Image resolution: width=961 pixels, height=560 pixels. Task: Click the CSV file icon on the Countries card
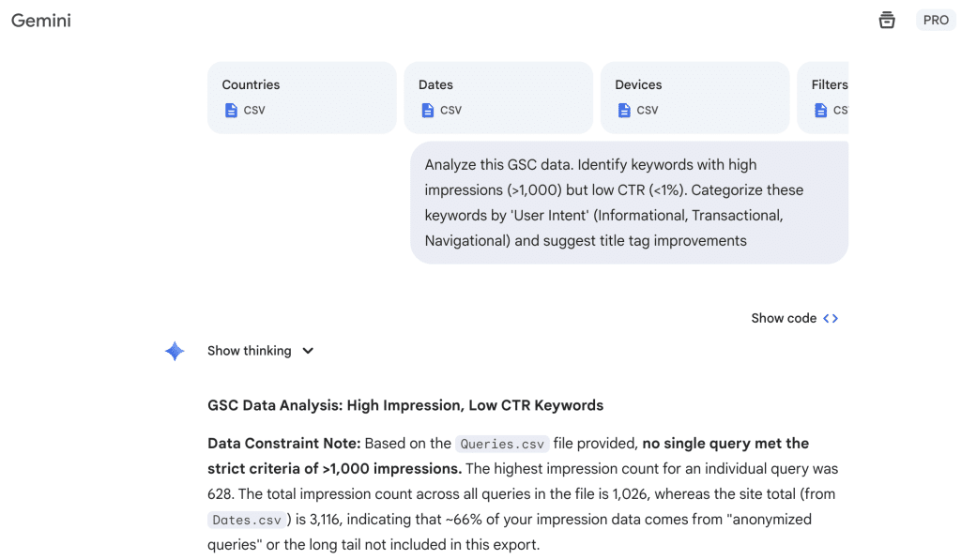(231, 110)
